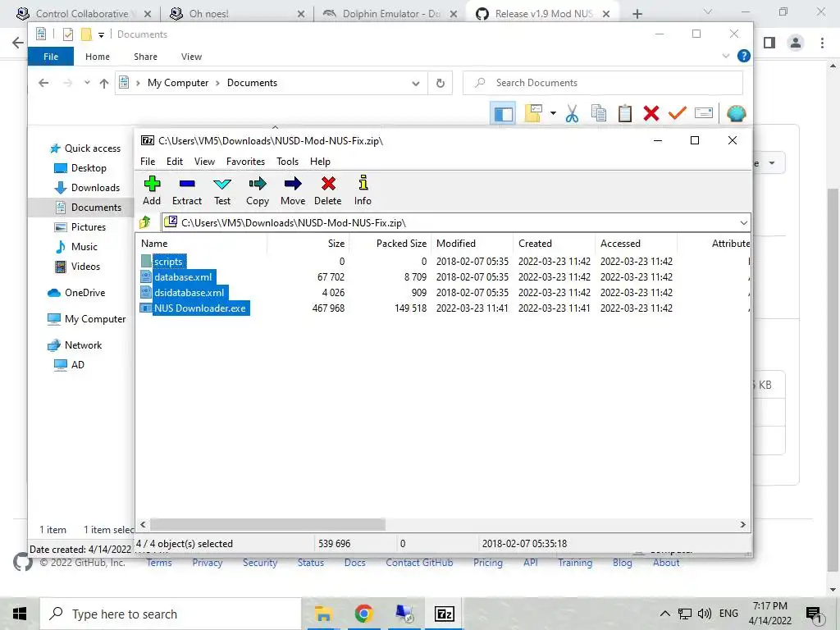Open Downloads in Explorer sidebar
The width and height of the screenshot is (840, 630).
click(95, 188)
